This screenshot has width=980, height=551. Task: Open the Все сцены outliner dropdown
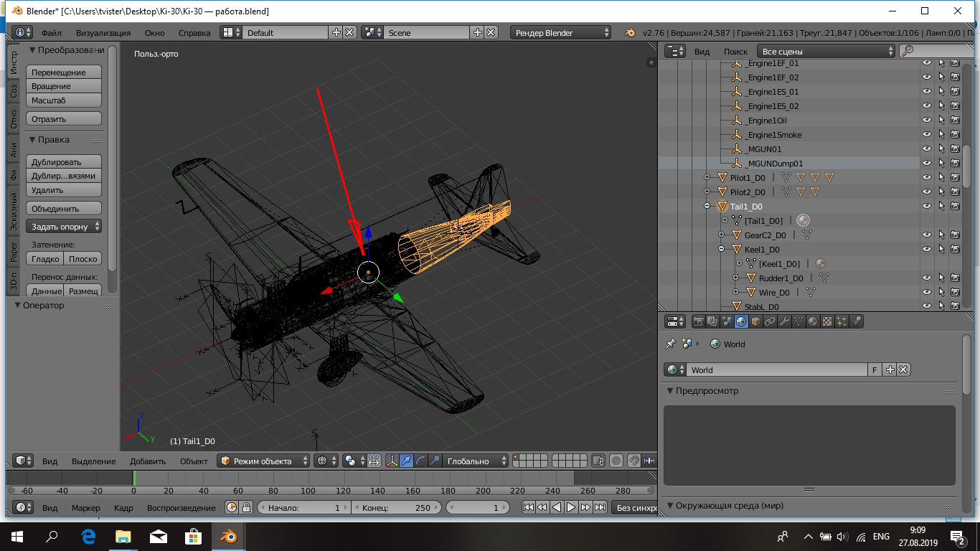[x=827, y=51]
